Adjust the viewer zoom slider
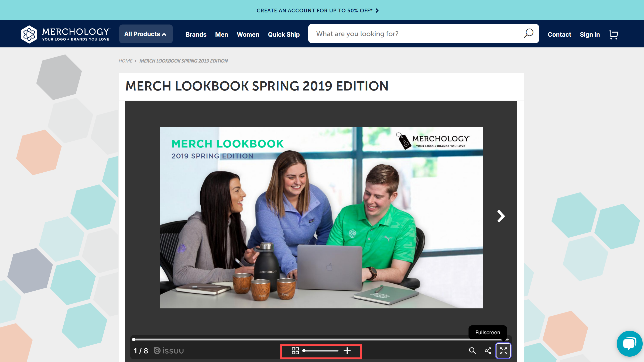This screenshot has width=644, height=362. [x=321, y=351]
